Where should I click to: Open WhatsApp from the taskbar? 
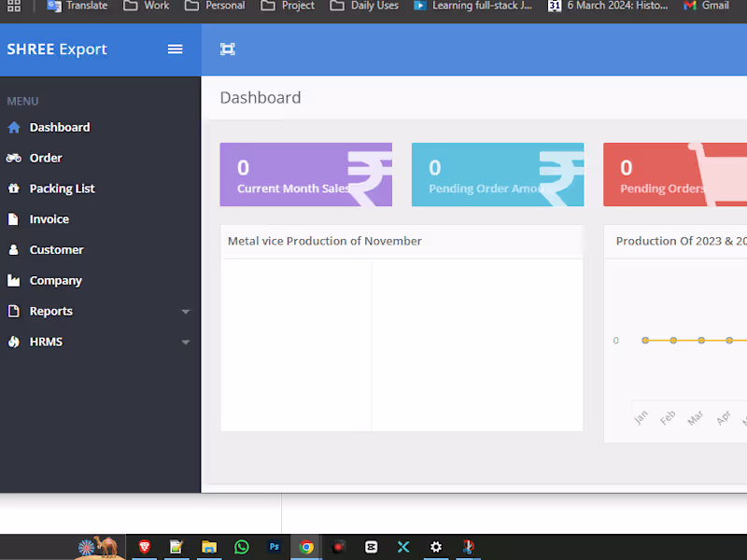(242, 547)
